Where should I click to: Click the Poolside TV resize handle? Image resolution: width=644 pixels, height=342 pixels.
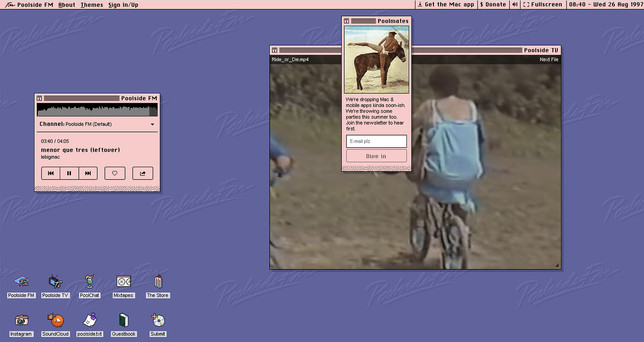[x=557, y=265]
